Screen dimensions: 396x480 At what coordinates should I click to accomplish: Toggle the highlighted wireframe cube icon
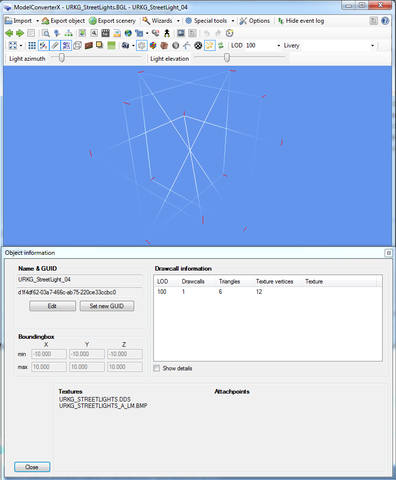pos(142,45)
